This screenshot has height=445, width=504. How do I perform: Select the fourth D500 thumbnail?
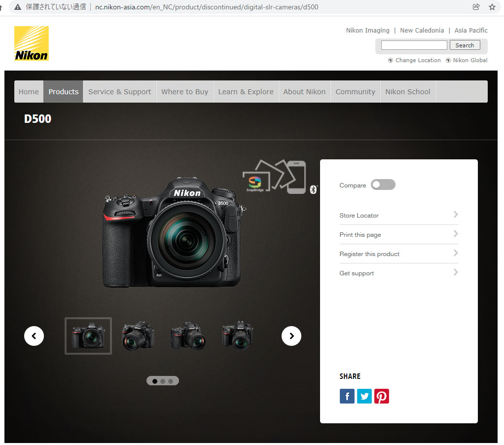pos(238,336)
